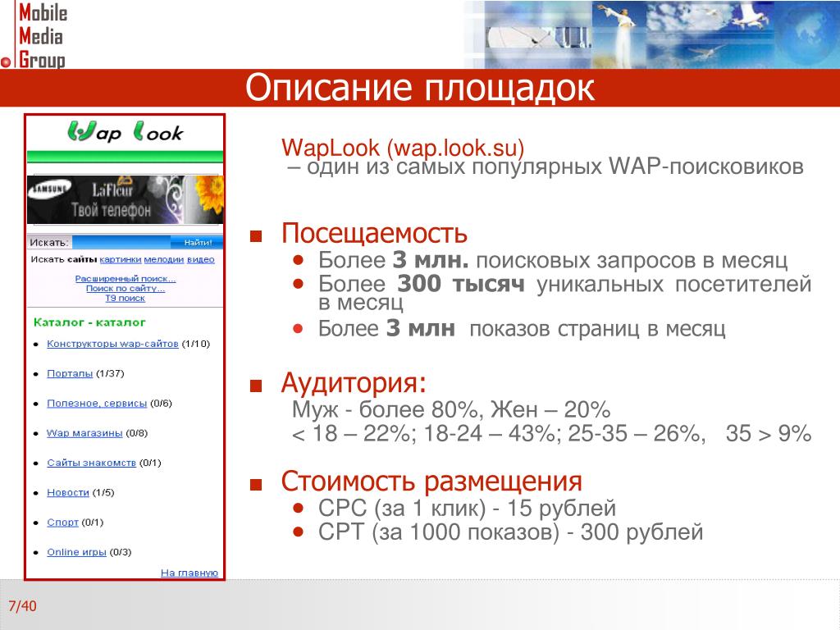Open the Порталы category
Image resolution: width=840 pixels, height=630 pixels.
coord(70,373)
